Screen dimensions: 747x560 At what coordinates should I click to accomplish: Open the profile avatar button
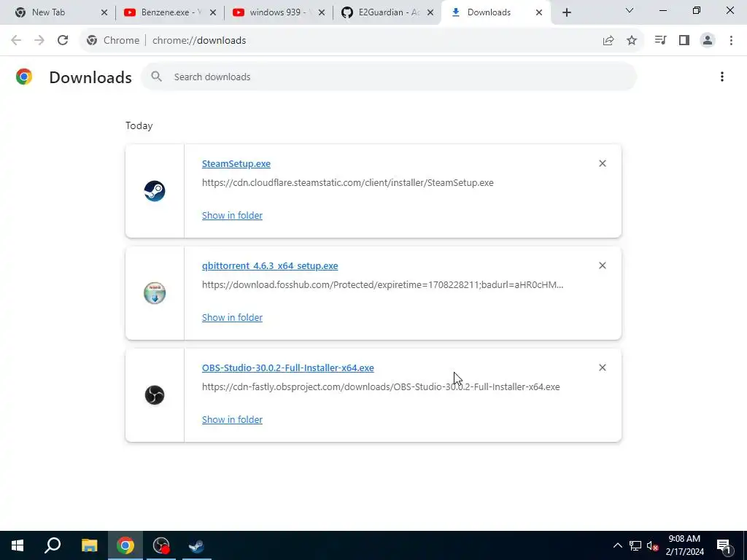click(708, 41)
